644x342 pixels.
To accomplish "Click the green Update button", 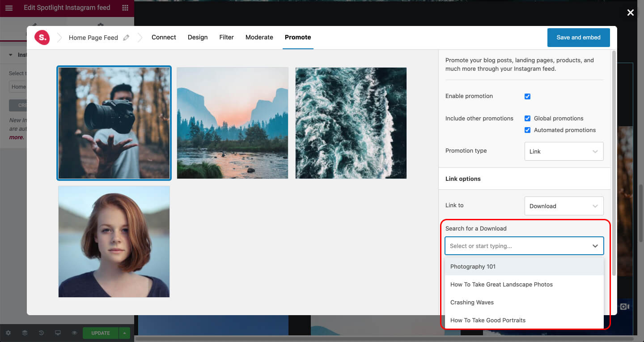I will click(101, 333).
